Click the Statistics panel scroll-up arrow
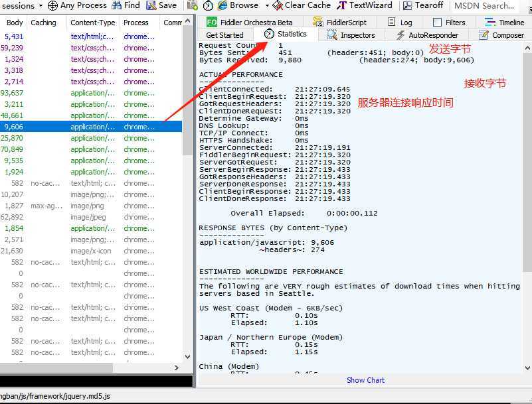The width and height of the screenshot is (532, 404). [x=527, y=48]
